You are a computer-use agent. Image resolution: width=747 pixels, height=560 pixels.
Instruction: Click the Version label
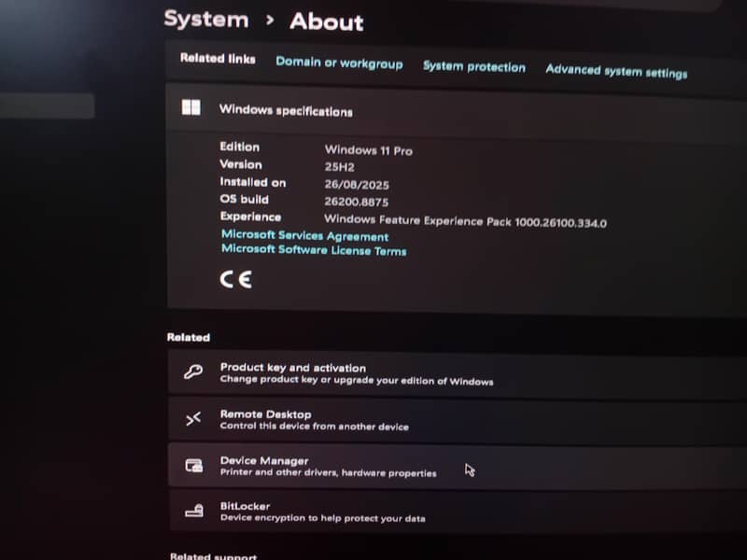(241, 164)
